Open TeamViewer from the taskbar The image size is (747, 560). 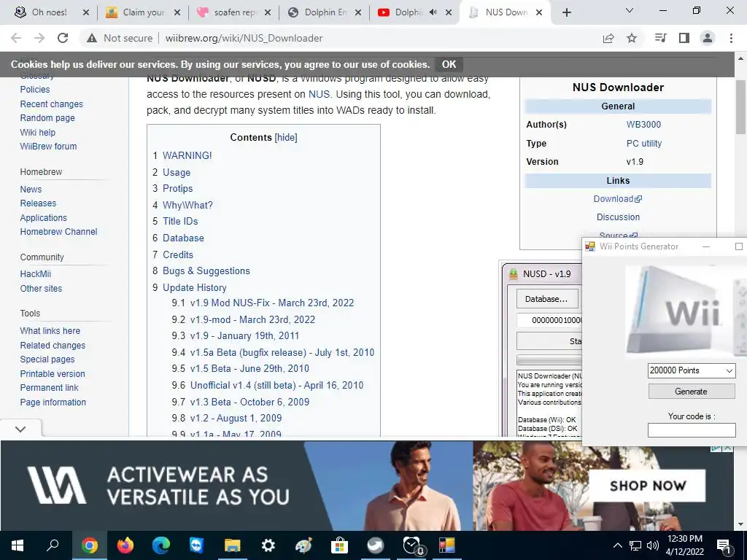click(196, 545)
